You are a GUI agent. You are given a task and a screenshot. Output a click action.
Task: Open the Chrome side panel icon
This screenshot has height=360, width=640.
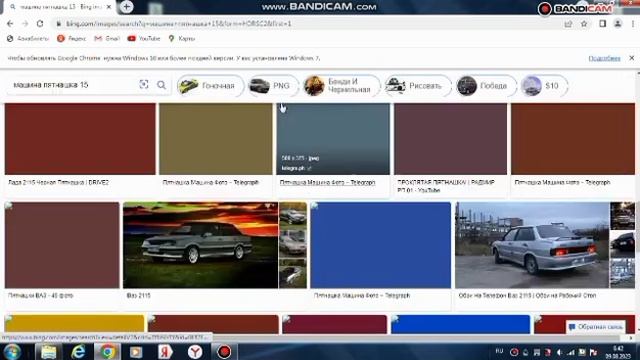(602, 24)
